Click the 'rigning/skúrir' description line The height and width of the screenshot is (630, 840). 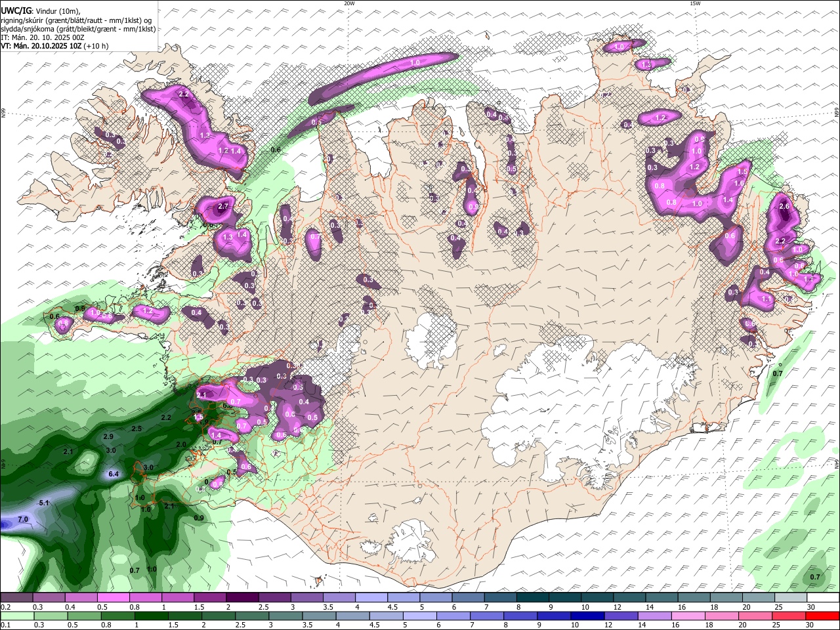pos(76,20)
